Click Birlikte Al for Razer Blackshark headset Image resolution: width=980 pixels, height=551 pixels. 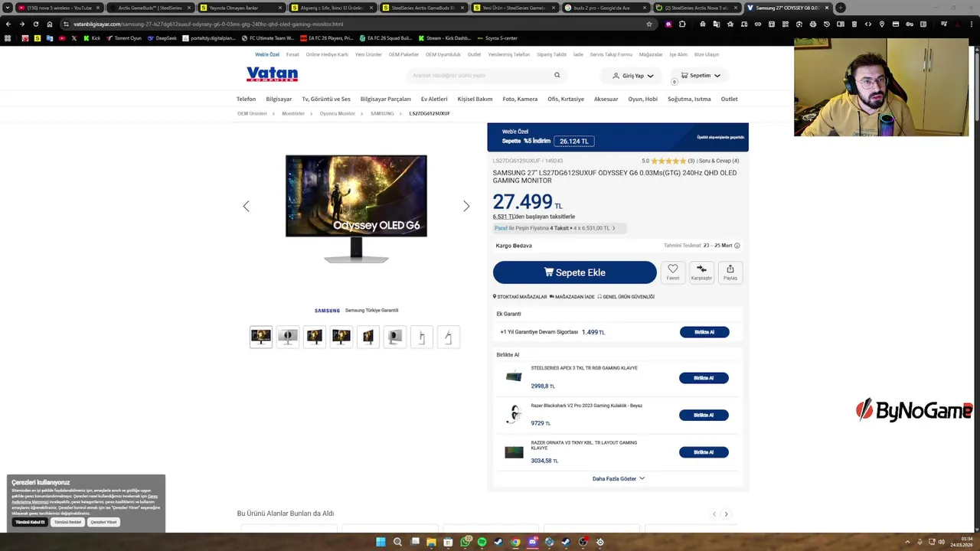click(x=704, y=415)
